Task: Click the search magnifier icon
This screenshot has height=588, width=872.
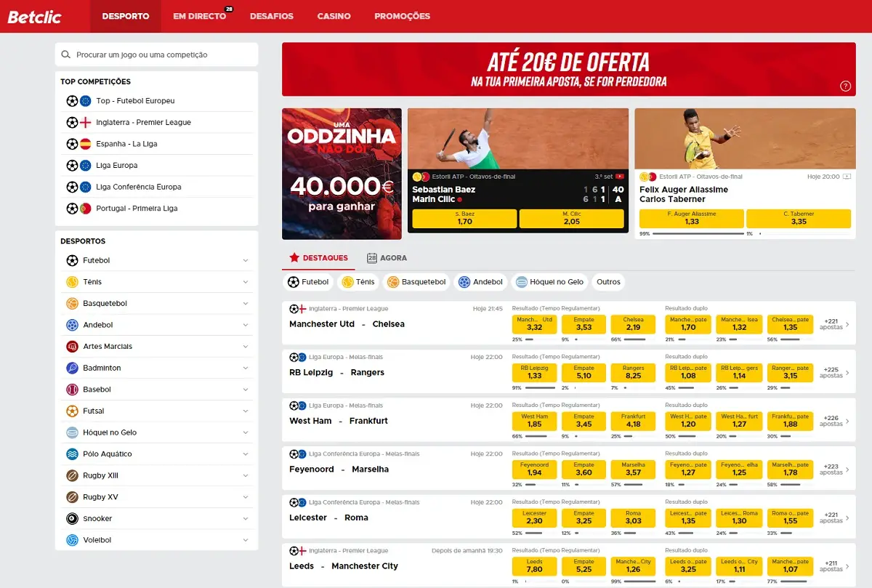Action: 66,55
